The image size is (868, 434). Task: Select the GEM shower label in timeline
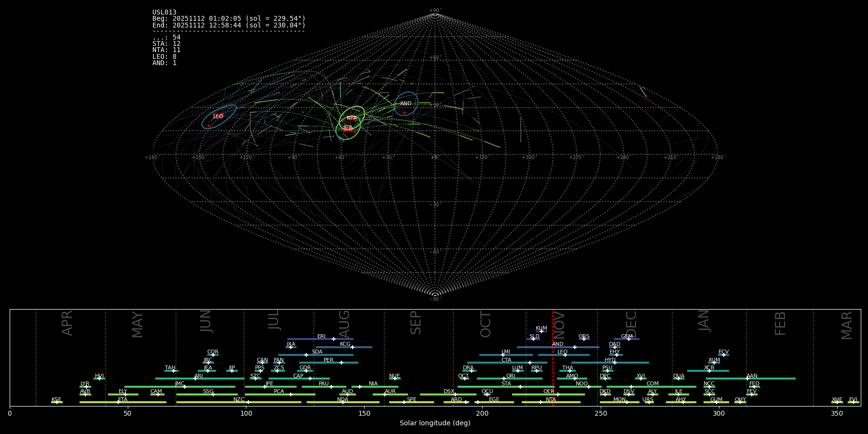(626, 337)
